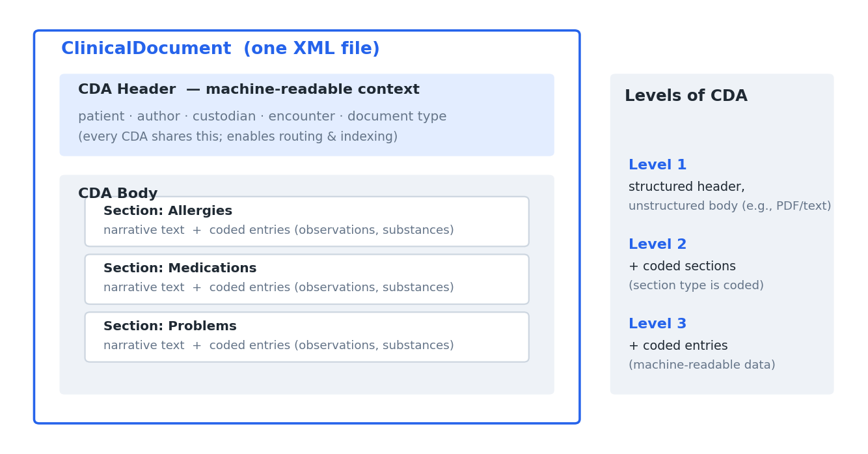Image resolution: width=868 pixels, height=454 pixels.
Task: Click the 'ClinicalDocument (one XML file)' title
Action: 221,50
